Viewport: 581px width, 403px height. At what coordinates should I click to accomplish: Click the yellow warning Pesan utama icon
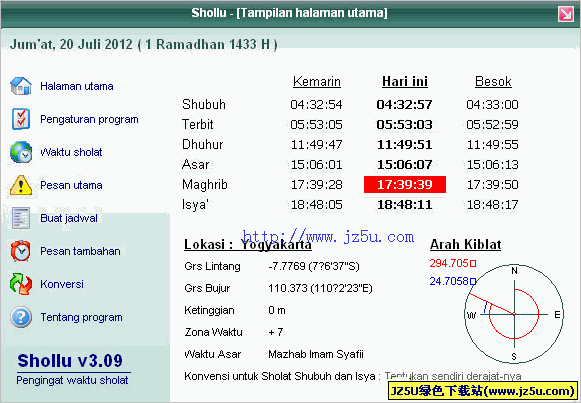(21, 185)
